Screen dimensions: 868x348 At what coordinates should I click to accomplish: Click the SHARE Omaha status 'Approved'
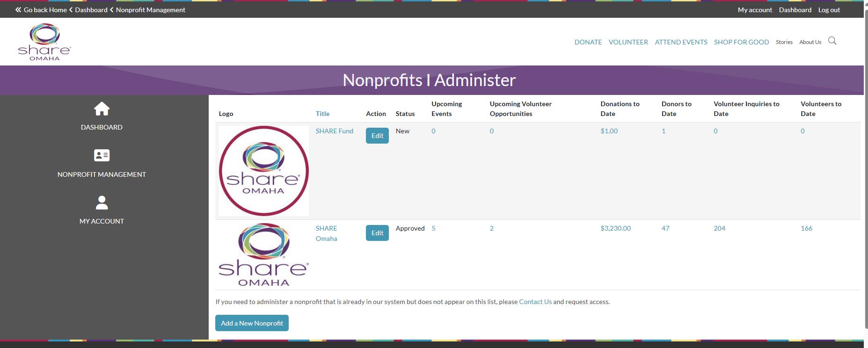point(410,228)
